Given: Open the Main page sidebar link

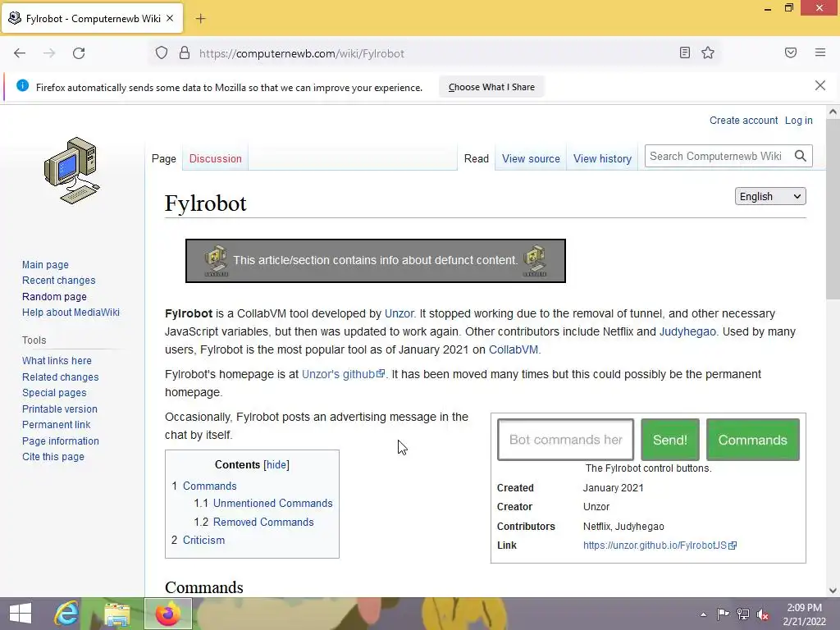Looking at the screenshot, I should click(x=45, y=265).
